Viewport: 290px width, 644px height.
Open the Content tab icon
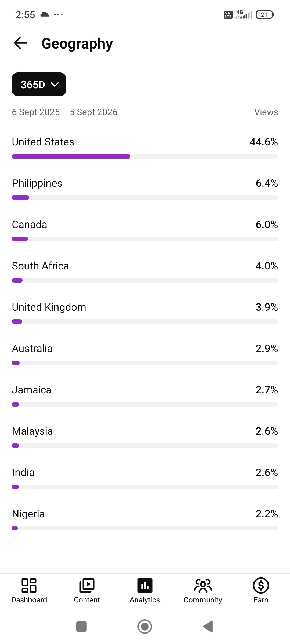point(87,585)
